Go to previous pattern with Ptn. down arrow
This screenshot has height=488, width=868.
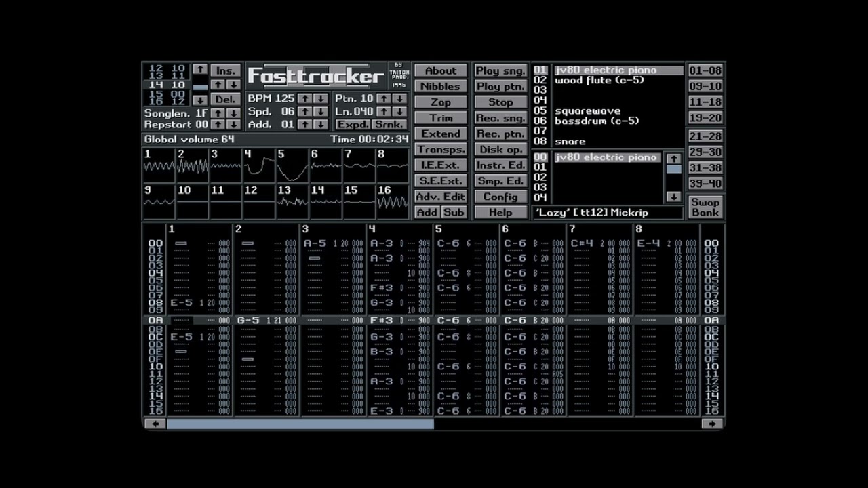[x=399, y=99]
